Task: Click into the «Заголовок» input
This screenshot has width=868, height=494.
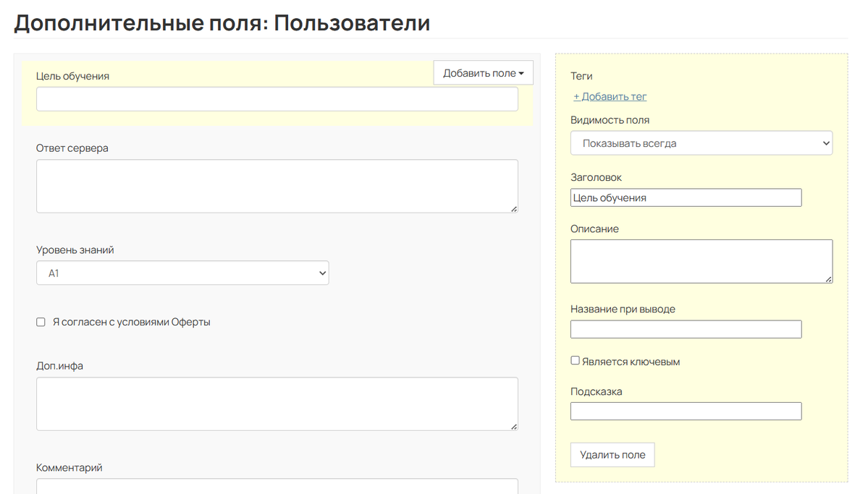Action: click(x=686, y=197)
